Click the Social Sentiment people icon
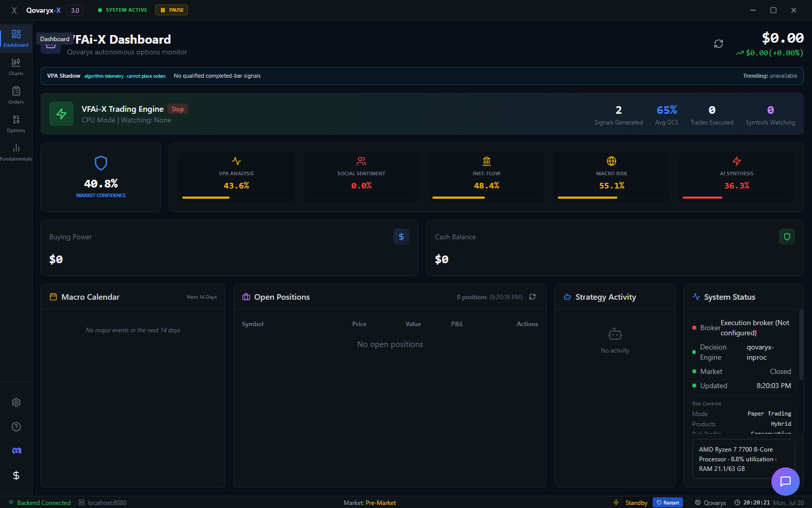The height and width of the screenshot is (508, 812). (x=361, y=161)
